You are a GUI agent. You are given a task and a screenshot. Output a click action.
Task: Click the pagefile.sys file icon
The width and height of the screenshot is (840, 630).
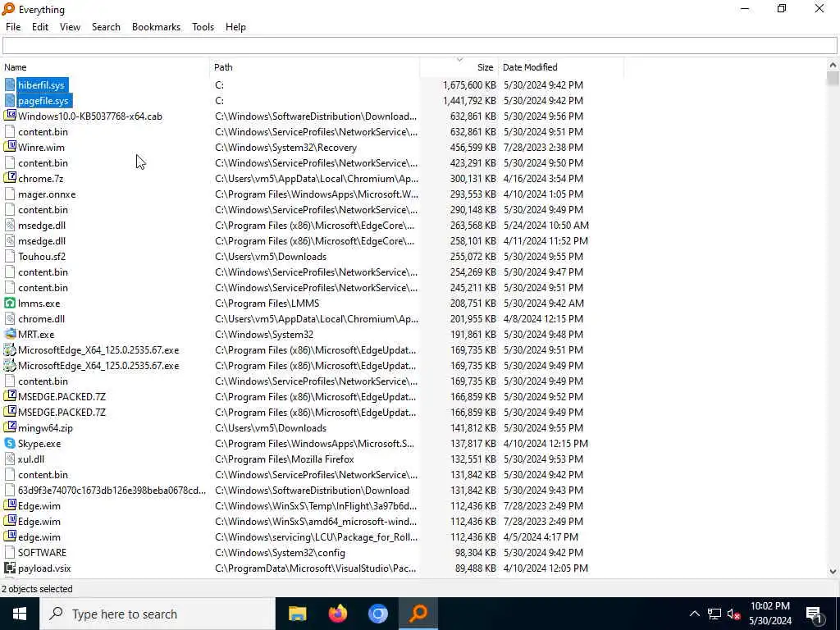[x=10, y=100]
